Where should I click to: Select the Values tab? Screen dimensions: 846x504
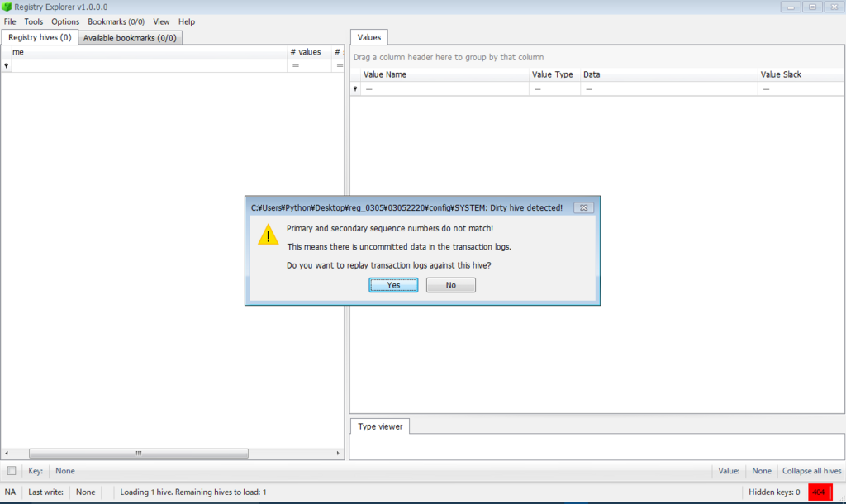pos(369,37)
